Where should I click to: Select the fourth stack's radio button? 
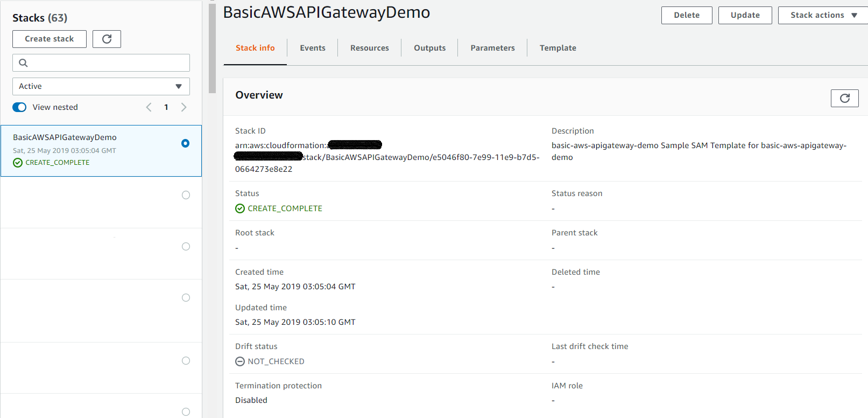pos(186,297)
